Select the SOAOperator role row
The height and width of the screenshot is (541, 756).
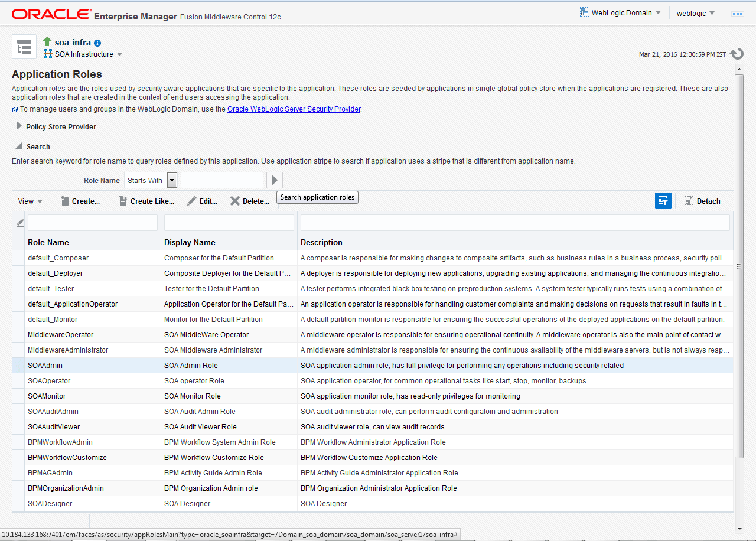pos(373,381)
